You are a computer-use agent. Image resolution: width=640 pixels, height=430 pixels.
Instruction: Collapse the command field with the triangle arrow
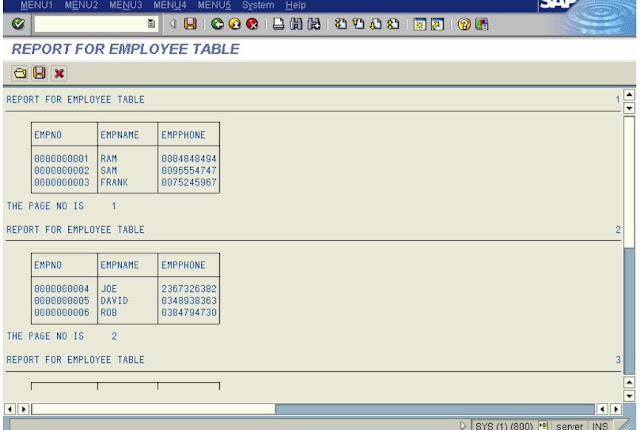point(173,24)
